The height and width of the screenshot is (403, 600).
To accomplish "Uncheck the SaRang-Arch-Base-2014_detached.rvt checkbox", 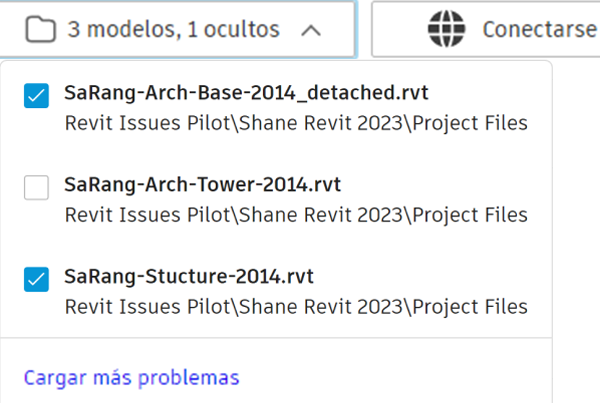I will pos(36,95).
